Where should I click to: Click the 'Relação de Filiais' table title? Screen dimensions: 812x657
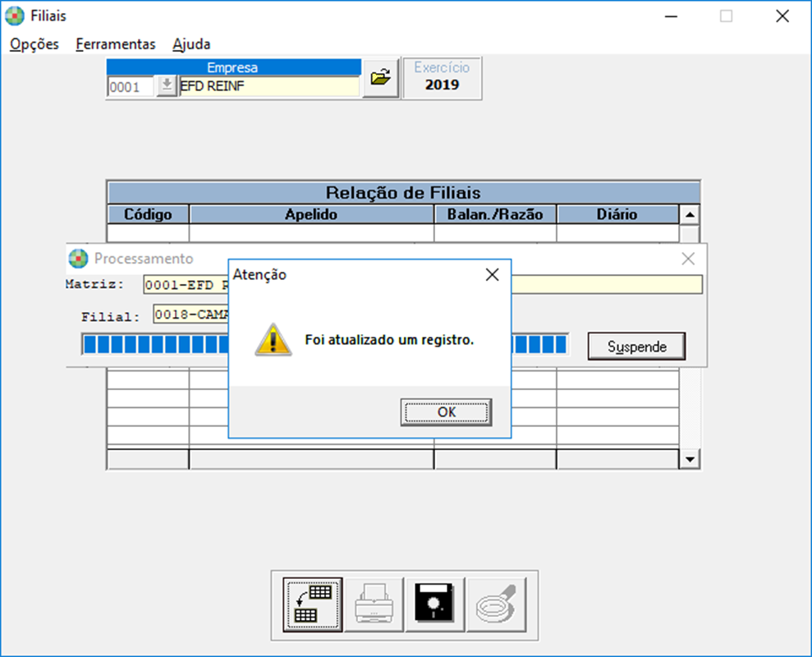[x=403, y=193]
